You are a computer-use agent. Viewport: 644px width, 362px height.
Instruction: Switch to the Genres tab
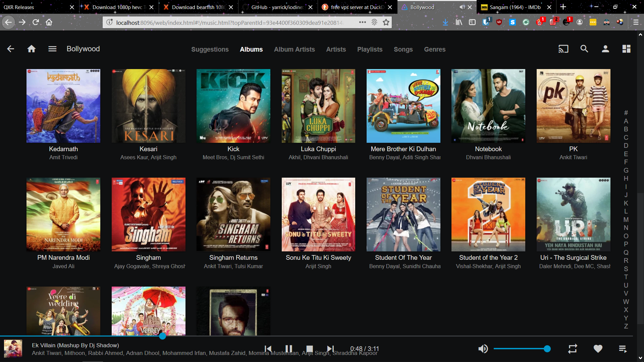point(434,49)
